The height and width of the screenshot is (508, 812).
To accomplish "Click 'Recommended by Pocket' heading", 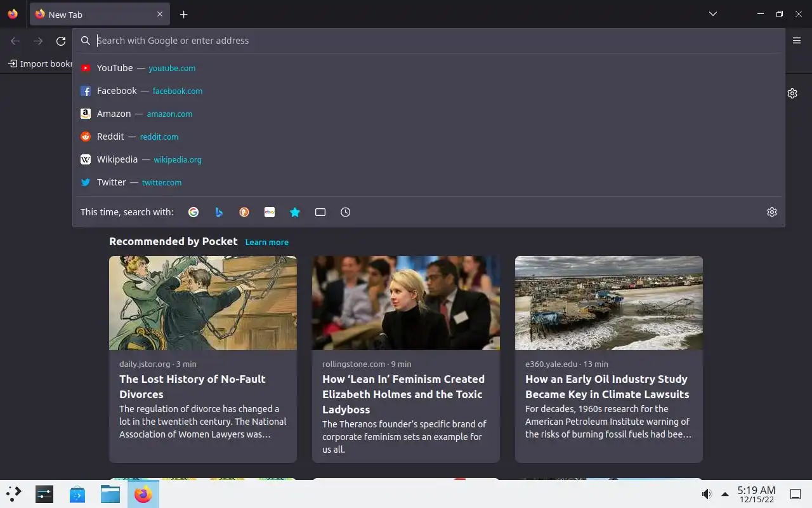I will pyautogui.click(x=173, y=241).
